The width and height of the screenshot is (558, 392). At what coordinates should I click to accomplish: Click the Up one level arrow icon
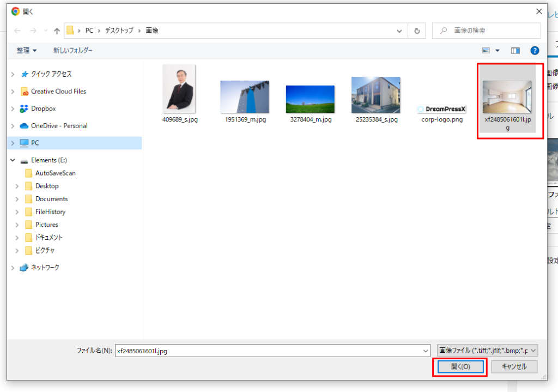pyautogui.click(x=57, y=31)
